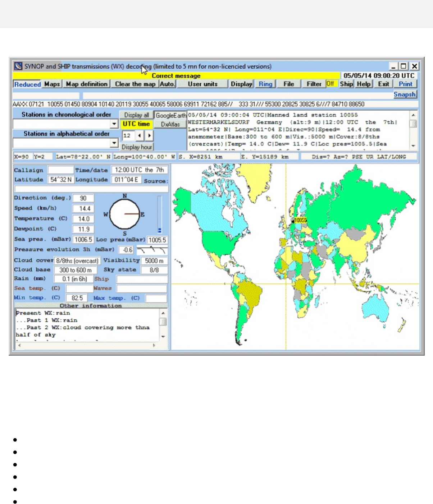Click the Sea pressure field 1006.5
433x504 pixels.
coord(83,240)
